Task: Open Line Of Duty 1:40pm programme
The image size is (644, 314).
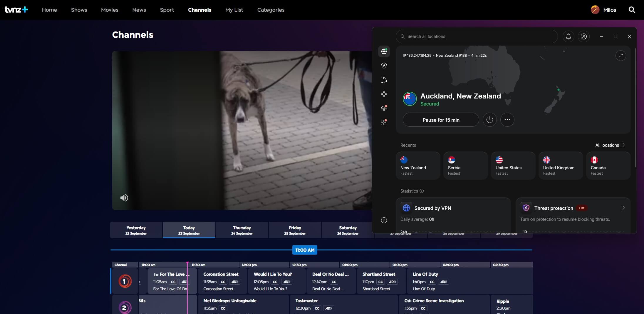Action: 469,281
